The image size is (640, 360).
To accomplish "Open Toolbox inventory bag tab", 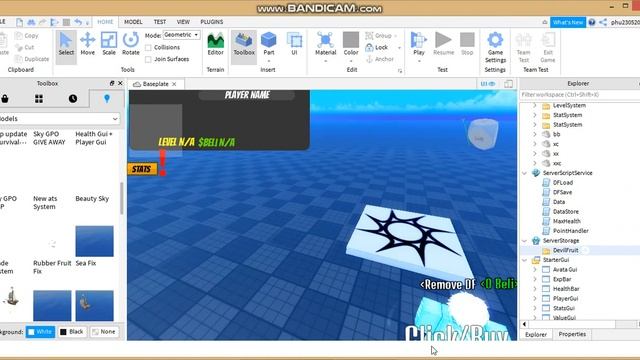I will point(5,98).
